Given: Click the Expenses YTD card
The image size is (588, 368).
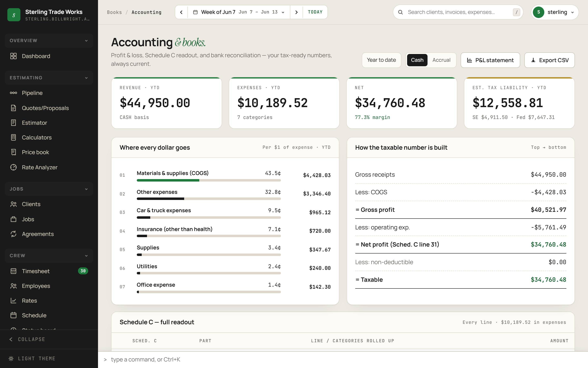Looking at the screenshot, I should pyautogui.click(x=284, y=103).
